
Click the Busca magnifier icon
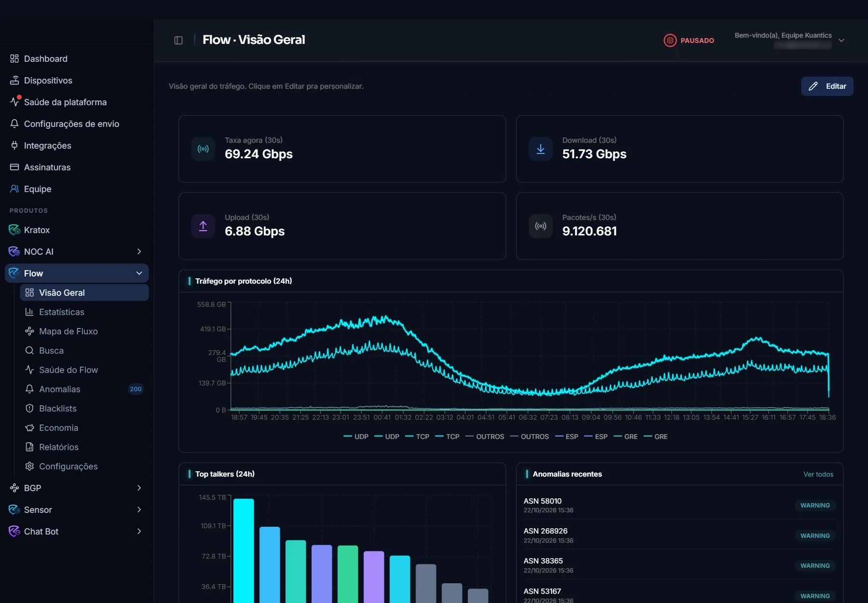[x=29, y=351]
